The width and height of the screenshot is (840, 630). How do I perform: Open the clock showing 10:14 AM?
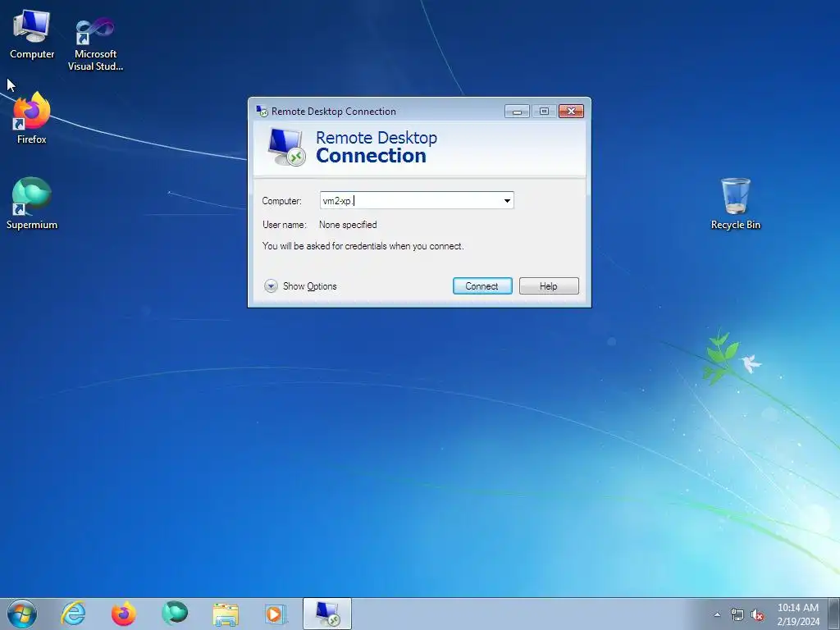797,614
